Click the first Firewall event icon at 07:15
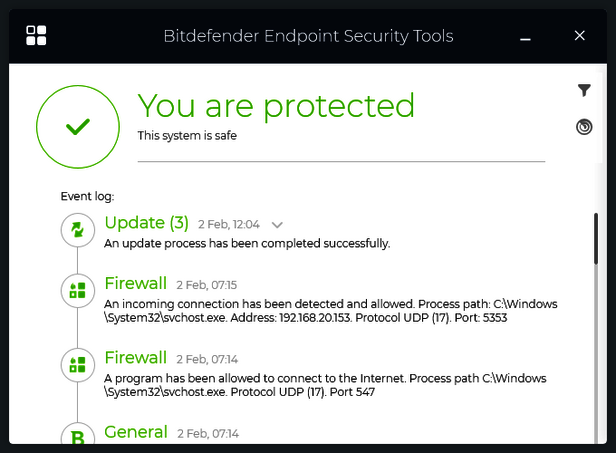 coord(77,291)
